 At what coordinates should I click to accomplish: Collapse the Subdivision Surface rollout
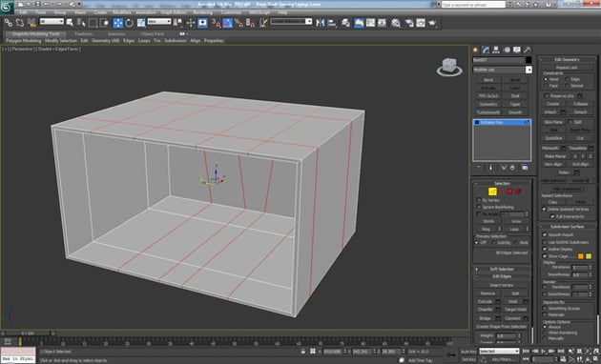567,226
